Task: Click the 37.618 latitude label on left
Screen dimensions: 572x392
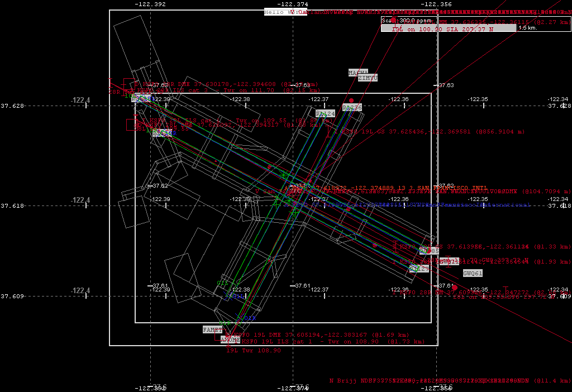Action: (12, 206)
